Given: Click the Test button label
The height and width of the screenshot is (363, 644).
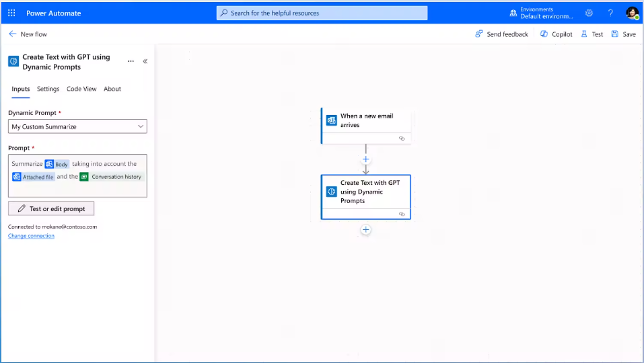Looking at the screenshot, I should coord(597,34).
